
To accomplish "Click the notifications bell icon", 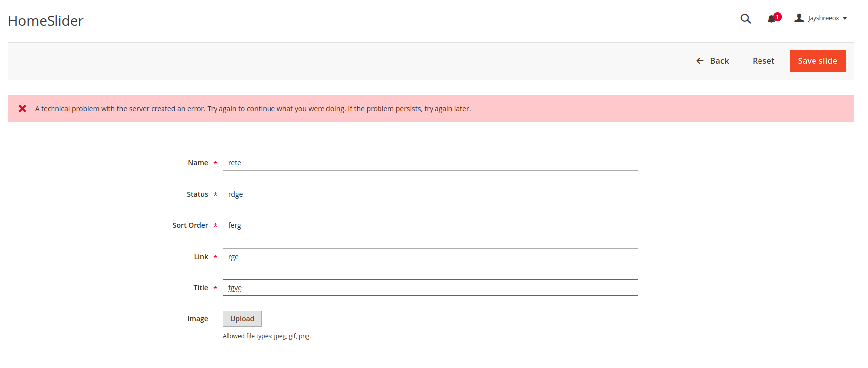I will (x=771, y=19).
